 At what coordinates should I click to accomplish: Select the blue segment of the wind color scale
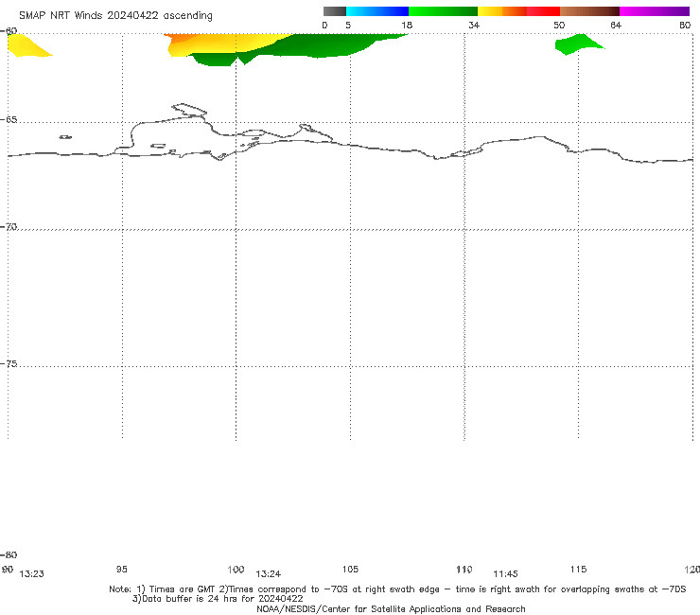(x=377, y=11)
